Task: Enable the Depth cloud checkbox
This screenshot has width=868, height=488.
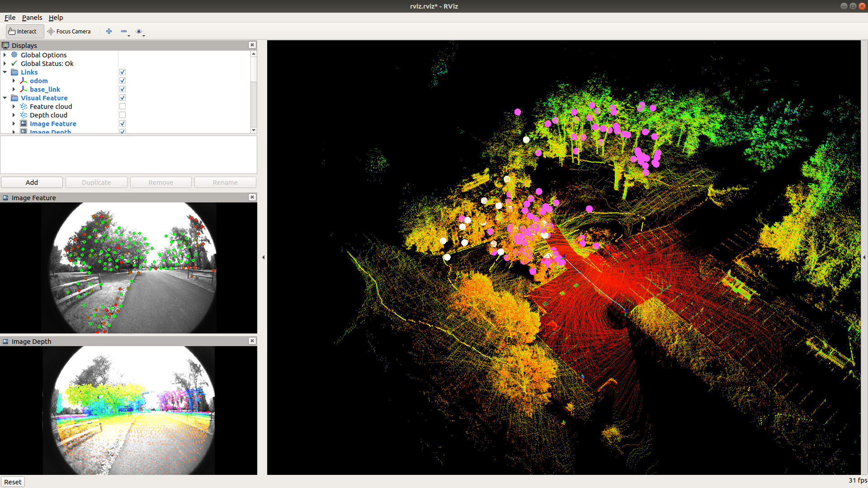Action: (x=122, y=115)
